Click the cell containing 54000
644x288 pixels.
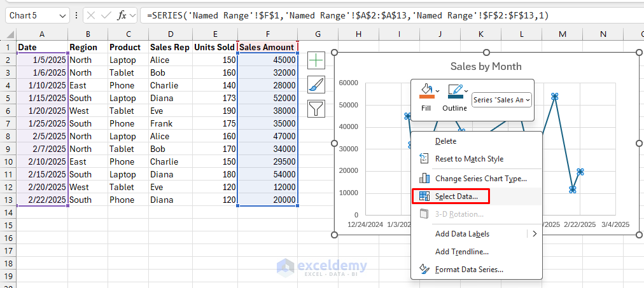[268, 174]
